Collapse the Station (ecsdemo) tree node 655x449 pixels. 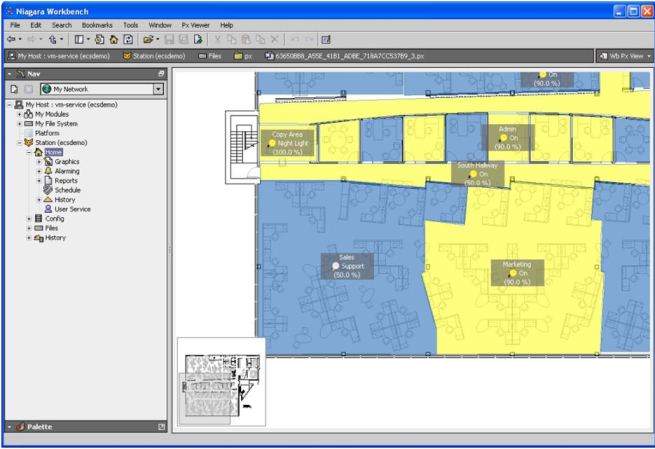[19, 142]
